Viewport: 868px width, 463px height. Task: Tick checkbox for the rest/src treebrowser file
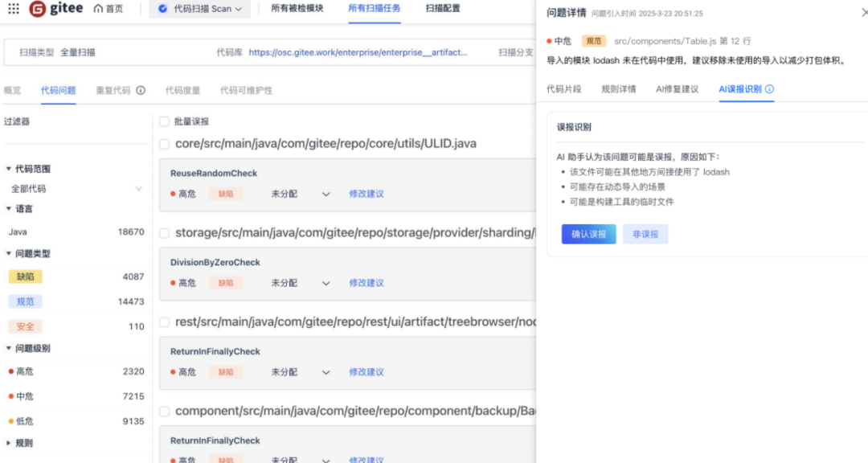165,322
